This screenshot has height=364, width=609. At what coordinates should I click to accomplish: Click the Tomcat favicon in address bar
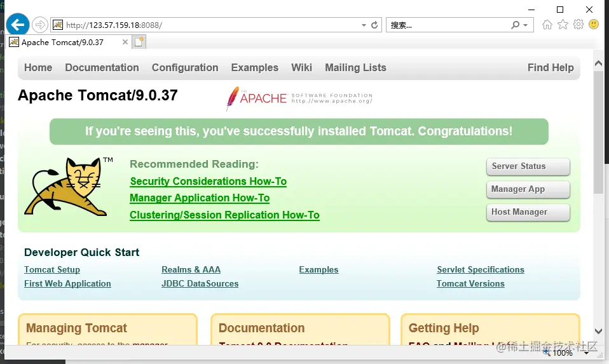pos(58,25)
